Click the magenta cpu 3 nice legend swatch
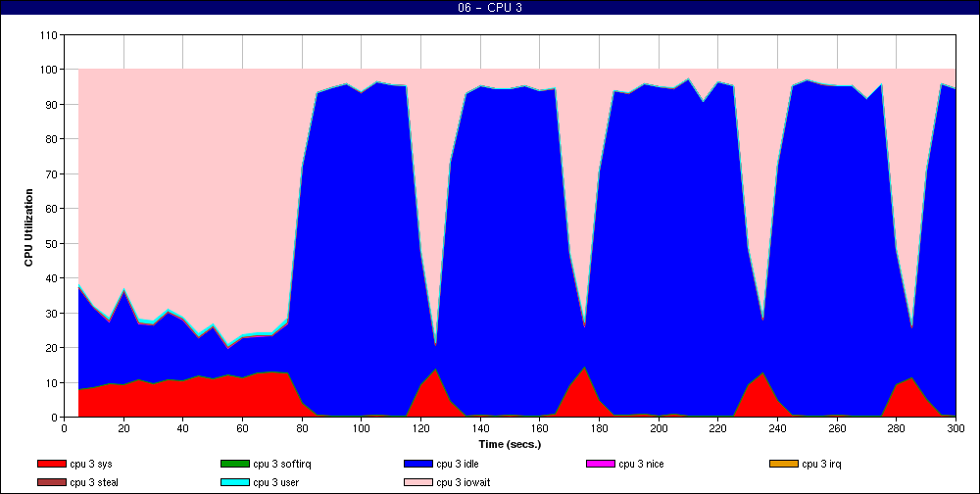The image size is (980, 494). (600, 464)
